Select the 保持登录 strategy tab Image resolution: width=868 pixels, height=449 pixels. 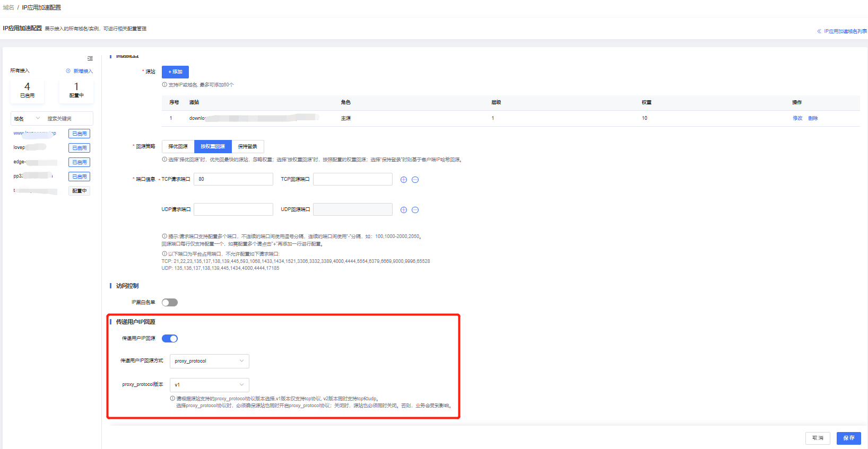click(248, 146)
